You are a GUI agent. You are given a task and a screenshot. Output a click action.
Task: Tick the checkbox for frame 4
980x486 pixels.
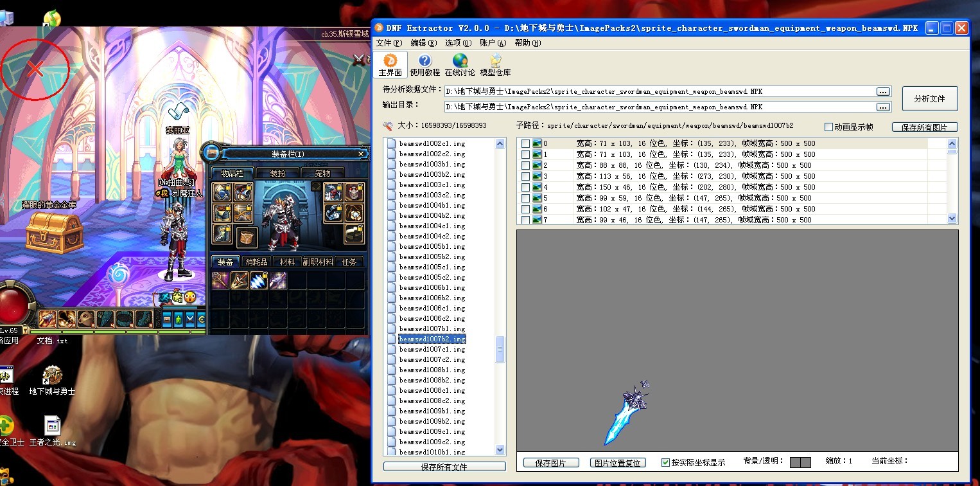(x=525, y=187)
